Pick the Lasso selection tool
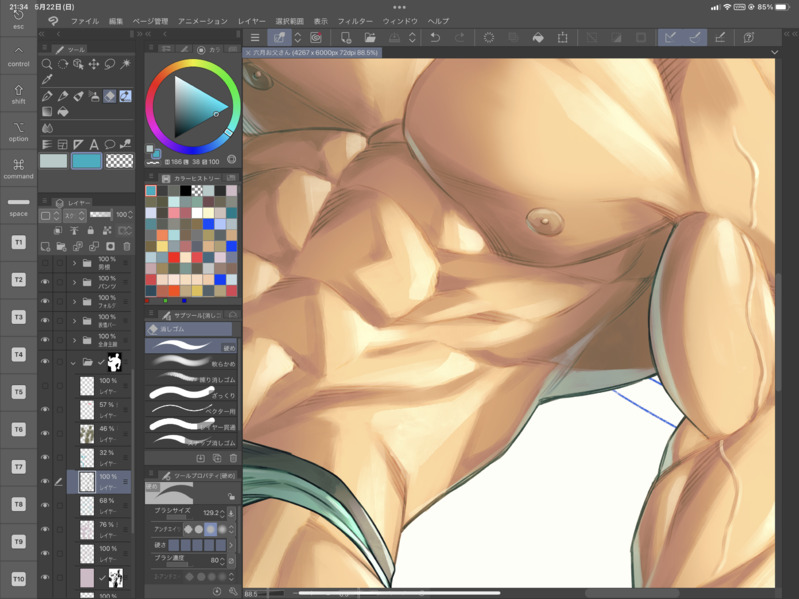The width and height of the screenshot is (799, 599). click(x=110, y=64)
